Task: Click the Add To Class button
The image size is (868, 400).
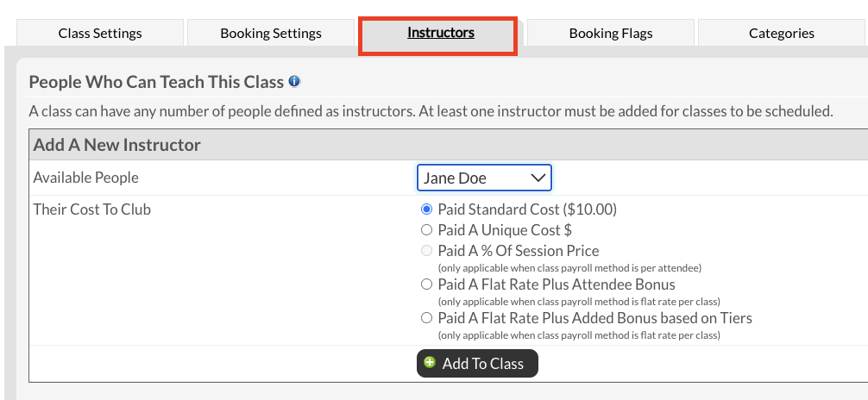Action: [x=477, y=364]
